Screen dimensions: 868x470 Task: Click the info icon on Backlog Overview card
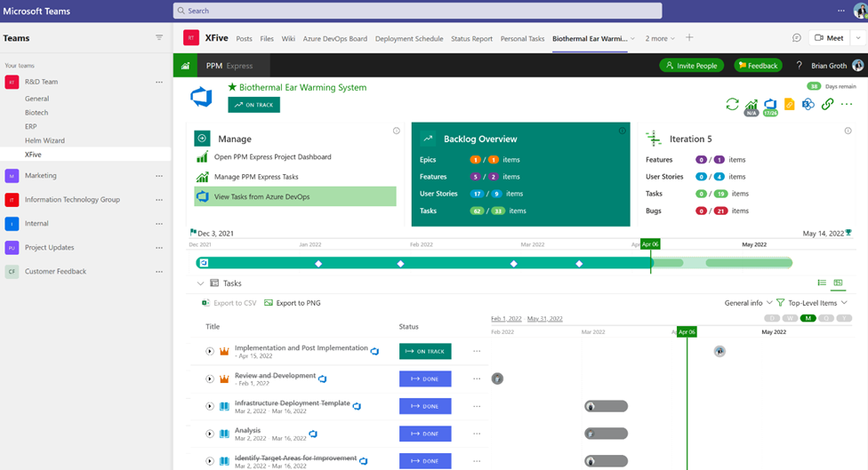coord(623,131)
